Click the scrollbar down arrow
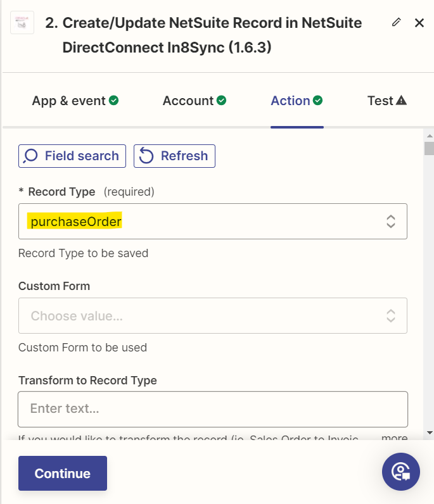This screenshot has width=434, height=504. click(x=429, y=432)
